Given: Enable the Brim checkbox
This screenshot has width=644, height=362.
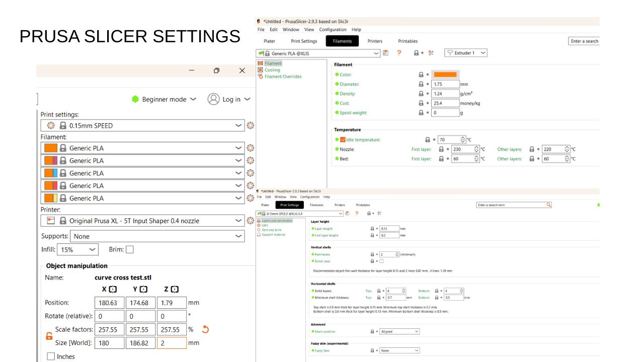Looking at the screenshot, I should (130, 249).
